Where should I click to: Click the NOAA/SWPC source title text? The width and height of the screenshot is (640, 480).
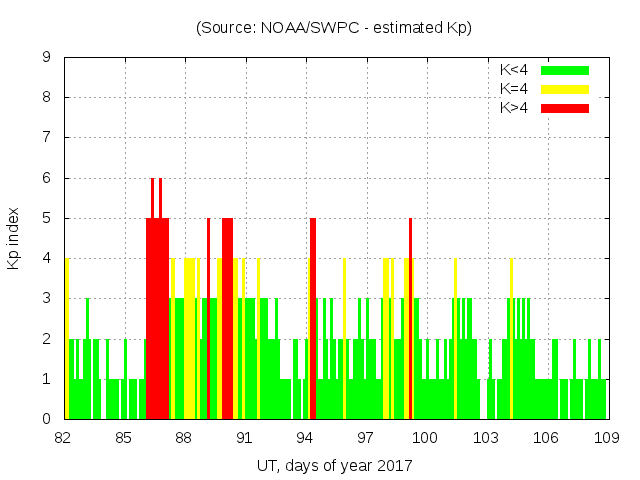click(x=334, y=28)
